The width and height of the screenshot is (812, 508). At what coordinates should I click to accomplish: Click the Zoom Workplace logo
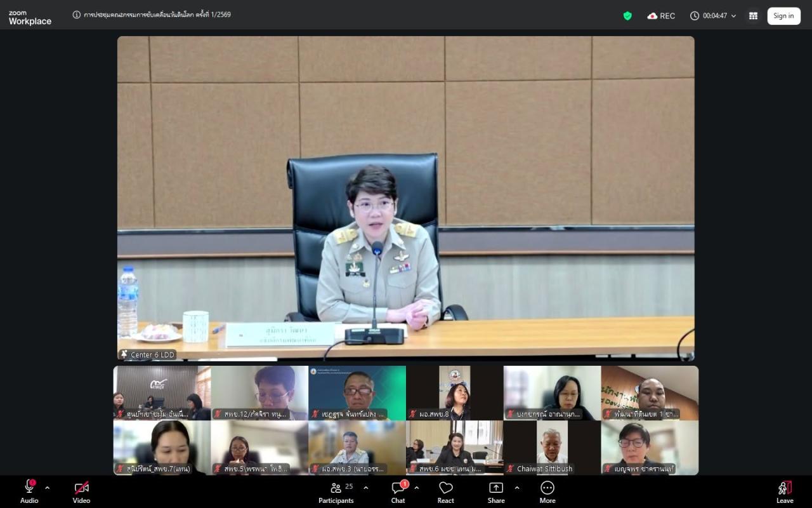[x=30, y=18]
